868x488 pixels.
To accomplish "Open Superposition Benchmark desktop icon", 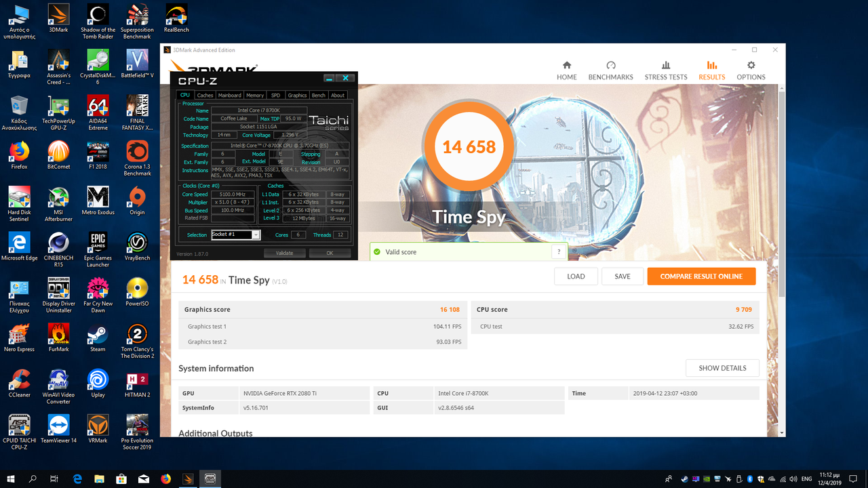I will pyautogui.click(x=137, y=22).
